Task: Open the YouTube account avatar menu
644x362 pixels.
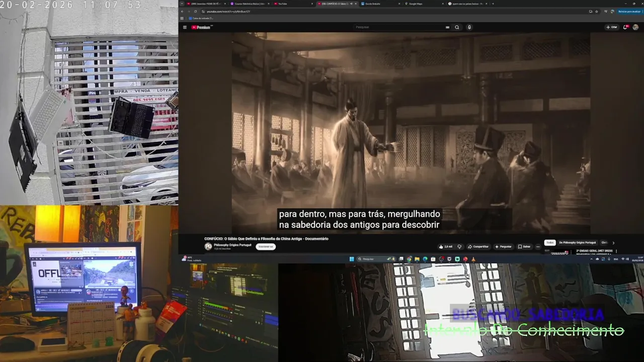Action: coord(636,27)
